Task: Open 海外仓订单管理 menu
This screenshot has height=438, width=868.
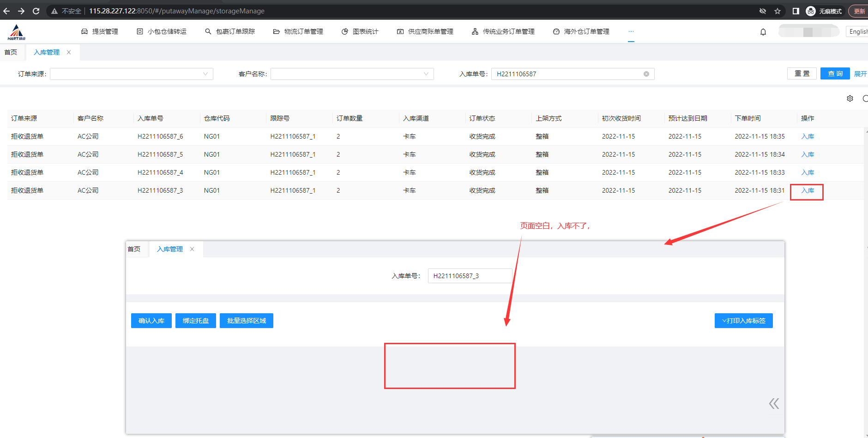Action: [581, 31]
